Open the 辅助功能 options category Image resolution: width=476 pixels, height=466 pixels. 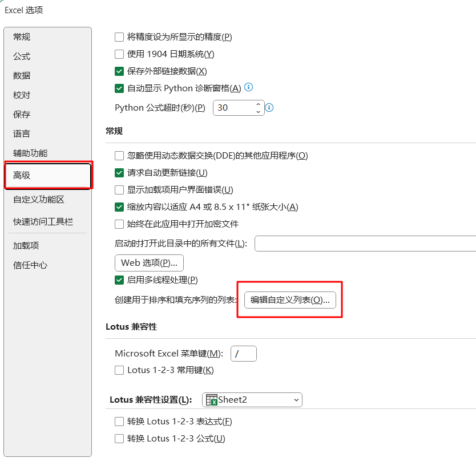[30, 153]
